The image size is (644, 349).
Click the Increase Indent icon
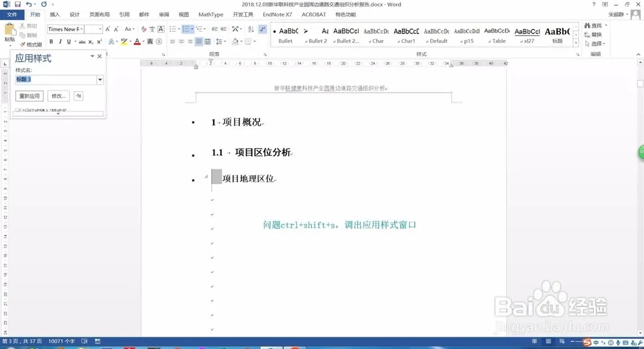[223, 29]
